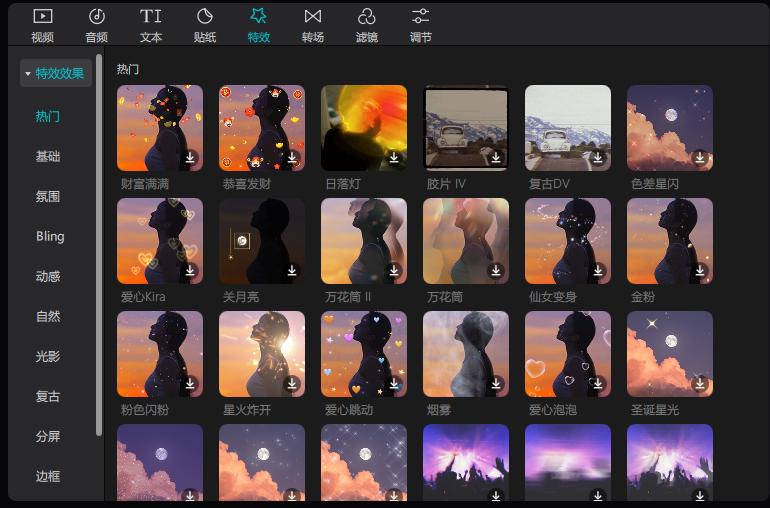Select the 特效 (Effects) tab
Viewport: 770px width, 508px height.
[x=259, y=26]
